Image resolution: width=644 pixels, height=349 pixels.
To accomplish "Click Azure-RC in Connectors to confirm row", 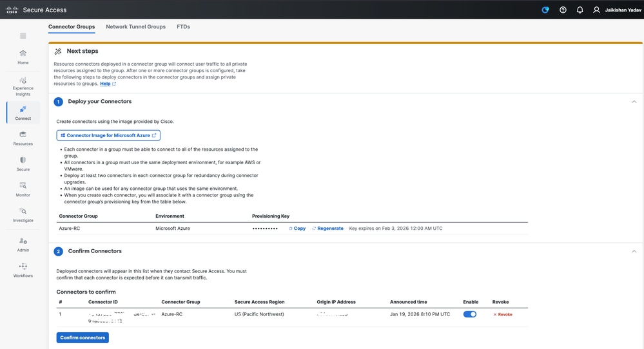I will pos(171,314).
